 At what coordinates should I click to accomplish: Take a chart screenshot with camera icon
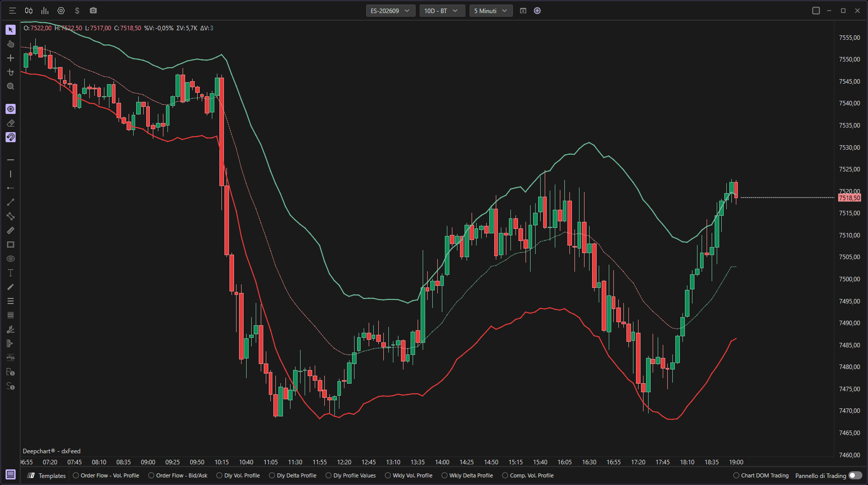coord(93,11)
